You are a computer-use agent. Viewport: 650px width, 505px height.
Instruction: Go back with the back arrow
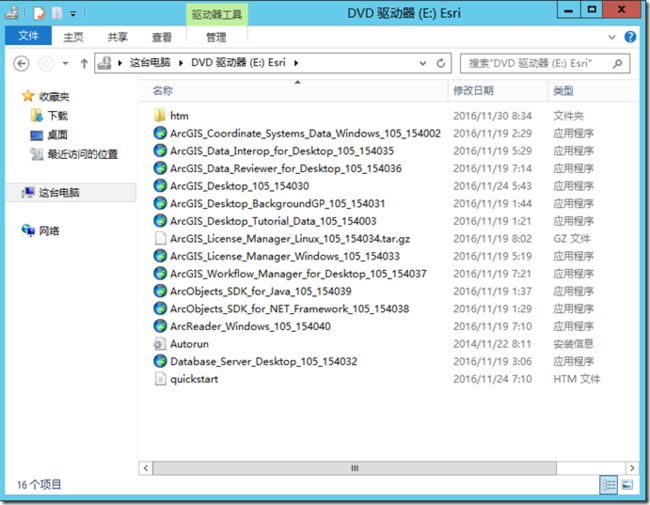click(x=21, y=63)
